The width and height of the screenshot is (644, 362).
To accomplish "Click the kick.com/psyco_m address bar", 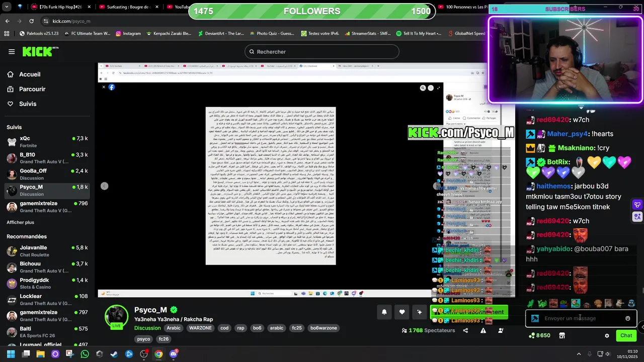I will pyautogui.click(x=71, y=21).
